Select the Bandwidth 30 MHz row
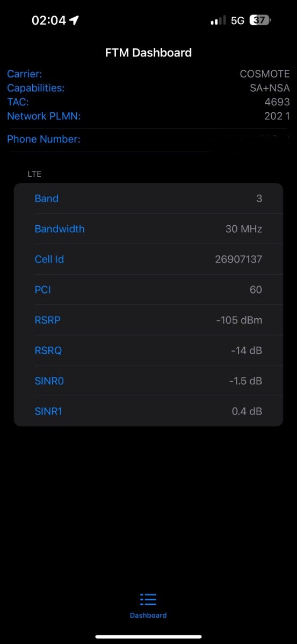The width and height of the screenshot is (297, 644). tap(148, 229)
